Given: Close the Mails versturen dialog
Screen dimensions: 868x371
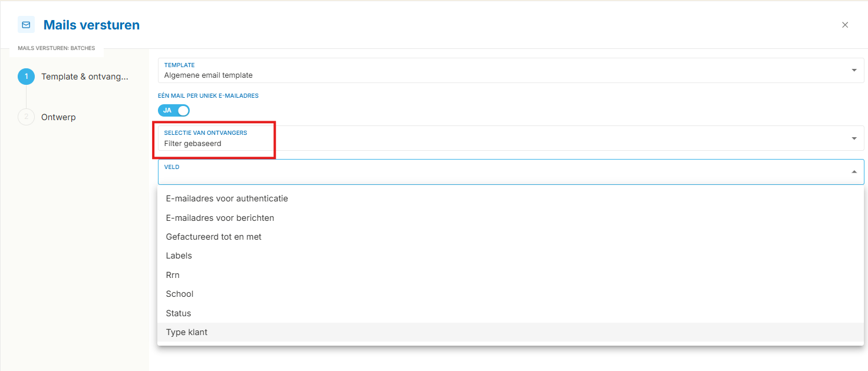Looking at the screenshot, I should (845, 25).
